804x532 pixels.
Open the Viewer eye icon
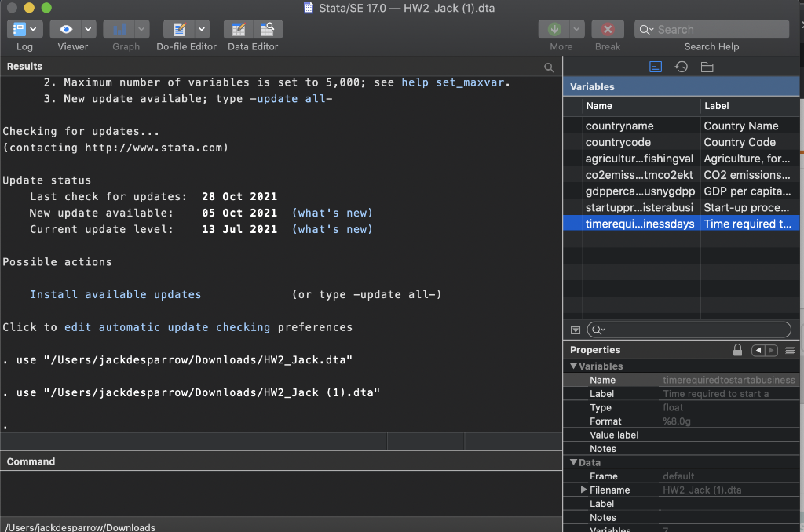pos(66,29)
